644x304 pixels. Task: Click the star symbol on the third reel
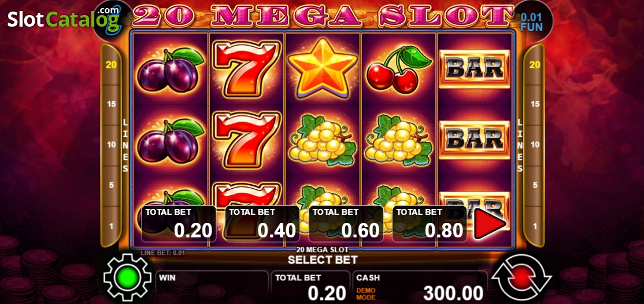pyautogui.click(x=323, y=68)
